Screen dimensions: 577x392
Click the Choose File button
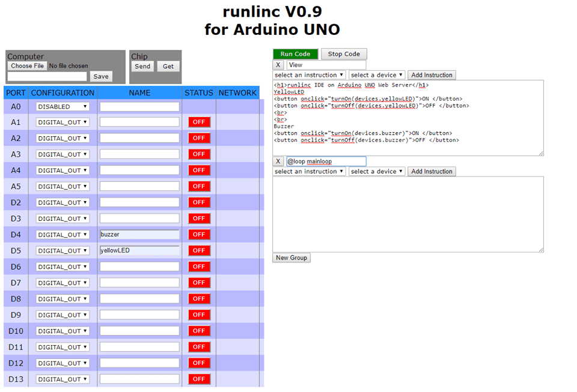pyautogui.click(x=27, y=66)
